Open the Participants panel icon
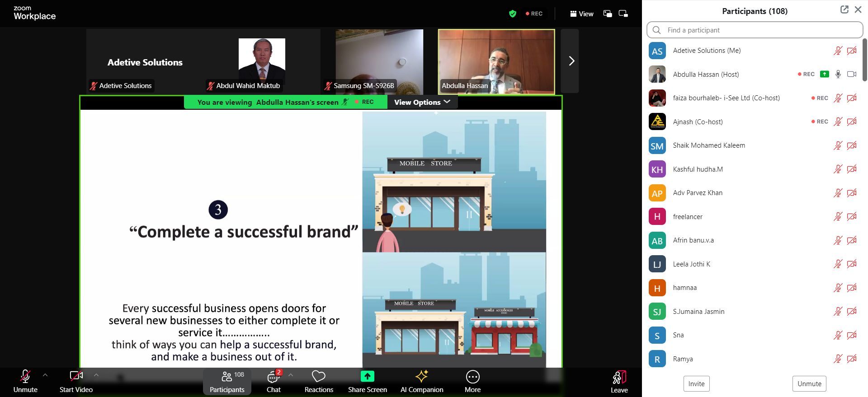 227,376
